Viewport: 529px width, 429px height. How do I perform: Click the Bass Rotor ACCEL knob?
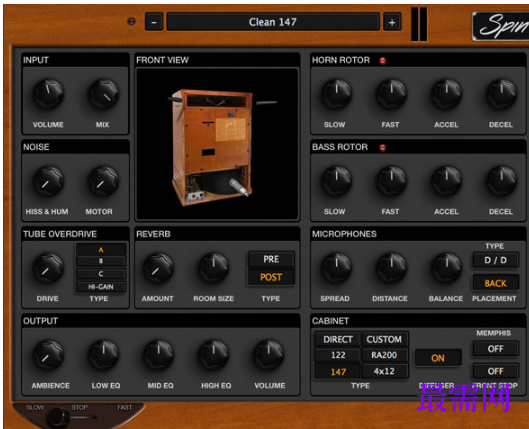point(447,180)
